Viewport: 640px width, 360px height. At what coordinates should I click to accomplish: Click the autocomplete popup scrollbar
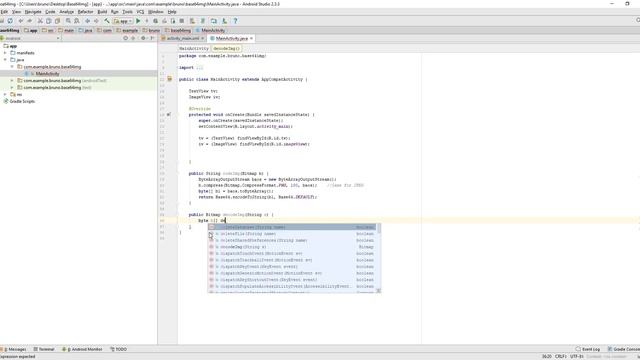379,229
